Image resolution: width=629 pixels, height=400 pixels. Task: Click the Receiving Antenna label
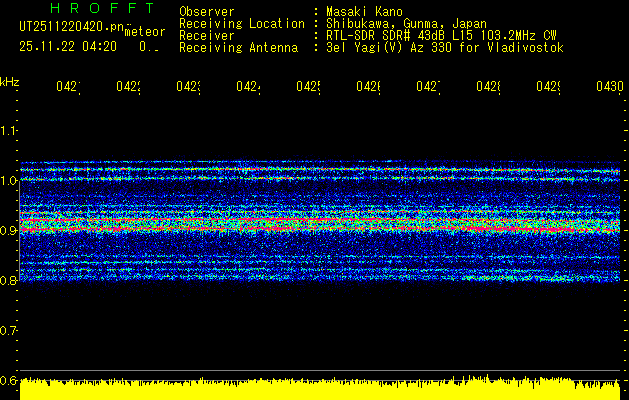[x=239, y=48]
